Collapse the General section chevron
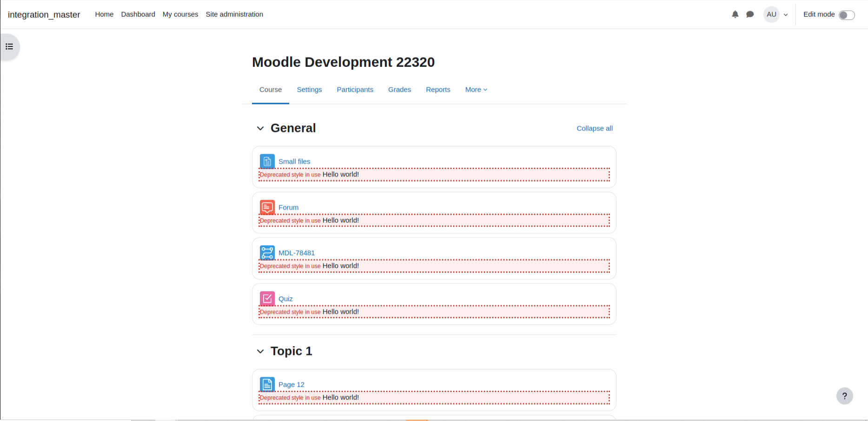Viewport: 868px width, 421px height. pyautogui.click(x=260, y=128)
